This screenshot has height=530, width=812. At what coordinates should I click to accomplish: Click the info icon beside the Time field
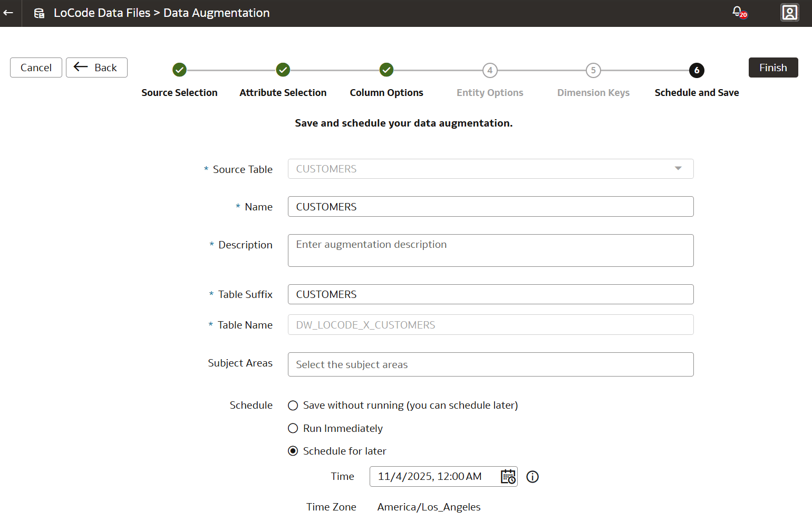click(x=532, y=476)
